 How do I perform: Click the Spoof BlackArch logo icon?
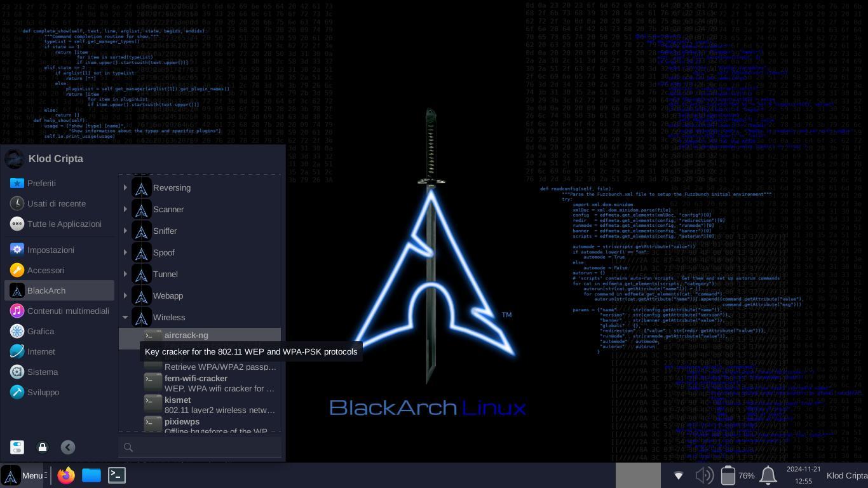[142, 252]
